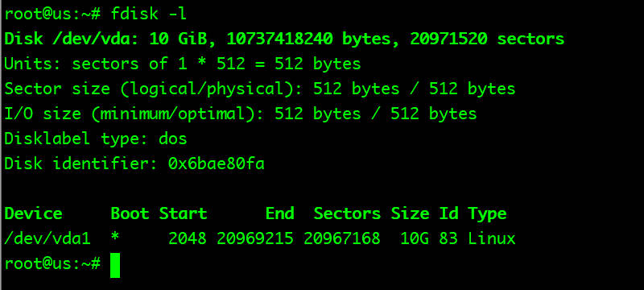The height and width of the screenshot is (290, 644).
Task: Click the 'Linux' partition type text
Action: (491, 238)
